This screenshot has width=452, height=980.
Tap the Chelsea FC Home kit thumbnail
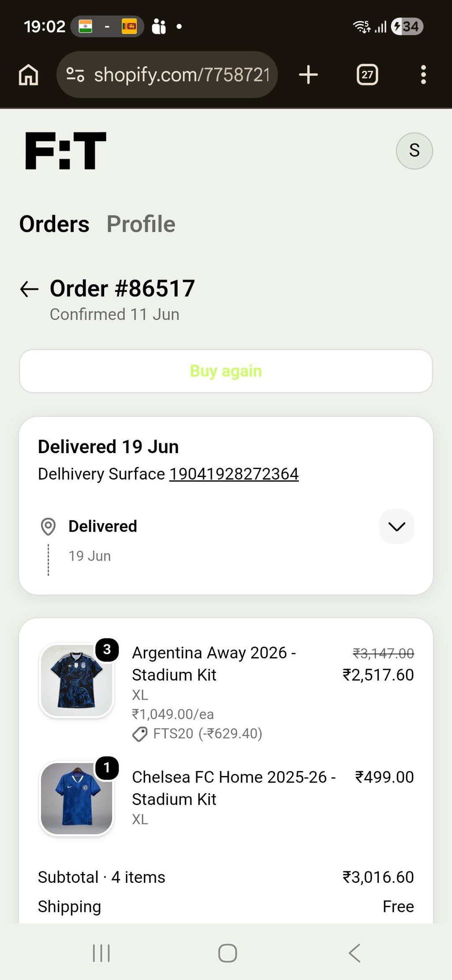click(x=77, y=798)
